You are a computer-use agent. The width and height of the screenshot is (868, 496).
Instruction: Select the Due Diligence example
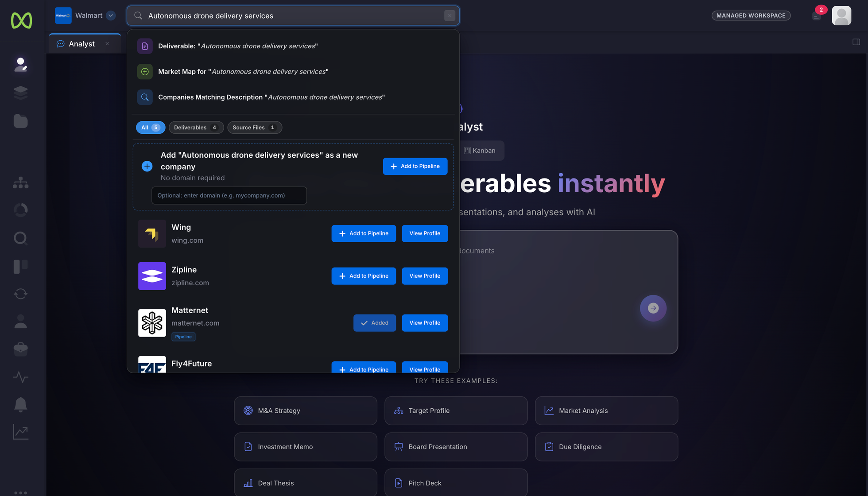[606, 447]
